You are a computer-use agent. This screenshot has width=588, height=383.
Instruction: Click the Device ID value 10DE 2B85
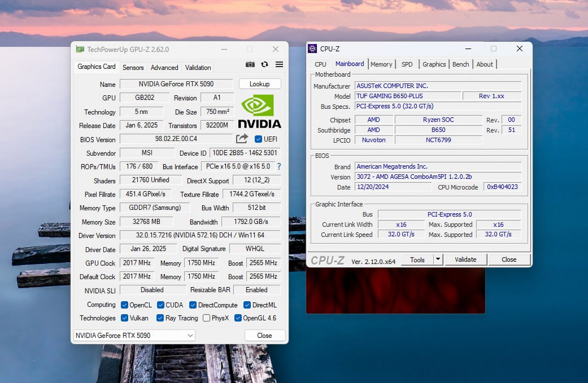click(245, 153)
